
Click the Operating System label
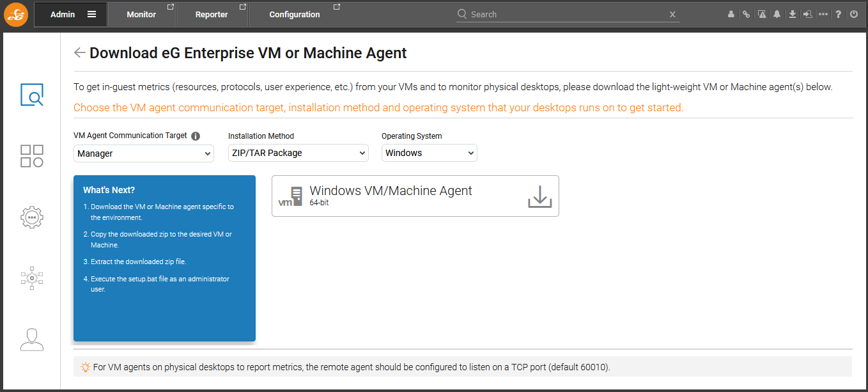click(412, 136)
